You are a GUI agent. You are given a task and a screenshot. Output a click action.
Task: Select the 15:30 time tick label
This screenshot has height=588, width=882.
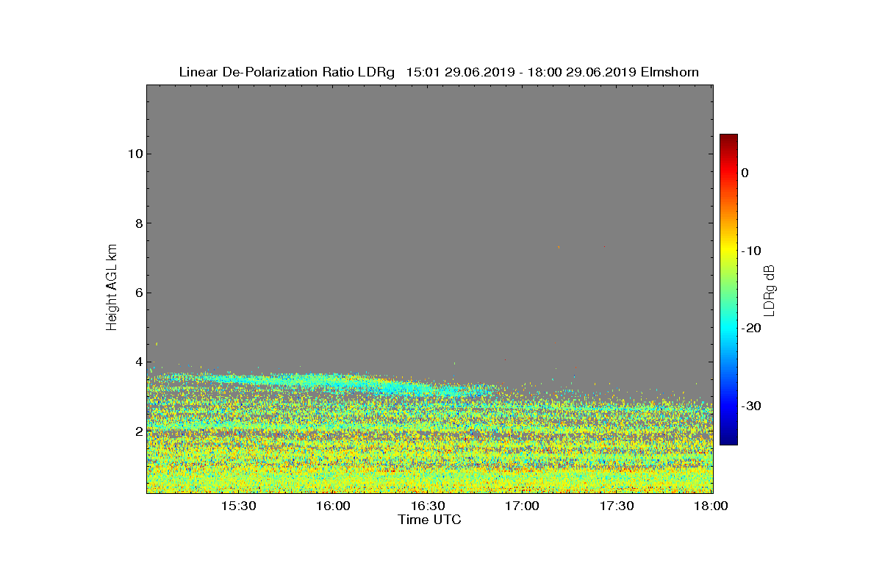click(238, 506)
